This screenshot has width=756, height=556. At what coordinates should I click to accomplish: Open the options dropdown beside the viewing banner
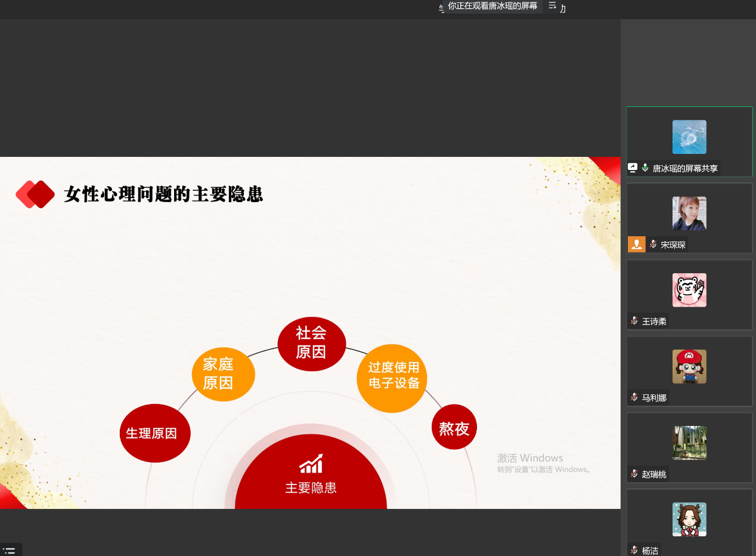coord(553,6)
